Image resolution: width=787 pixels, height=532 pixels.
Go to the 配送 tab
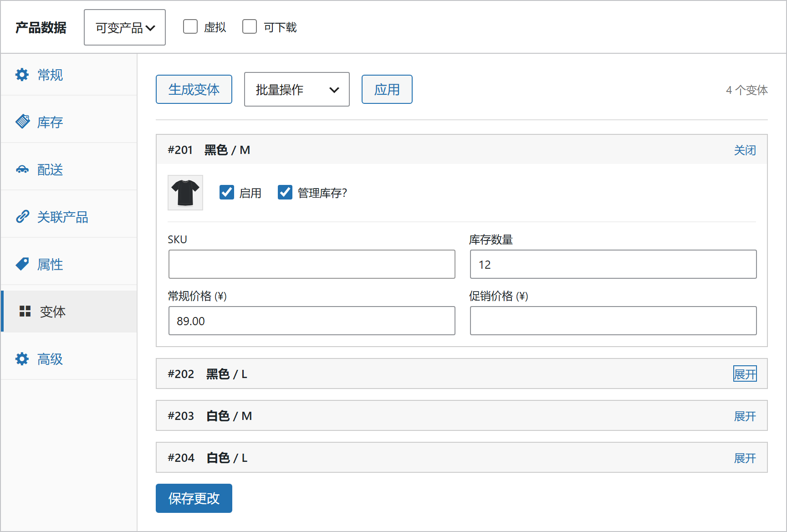coord(69,169)
